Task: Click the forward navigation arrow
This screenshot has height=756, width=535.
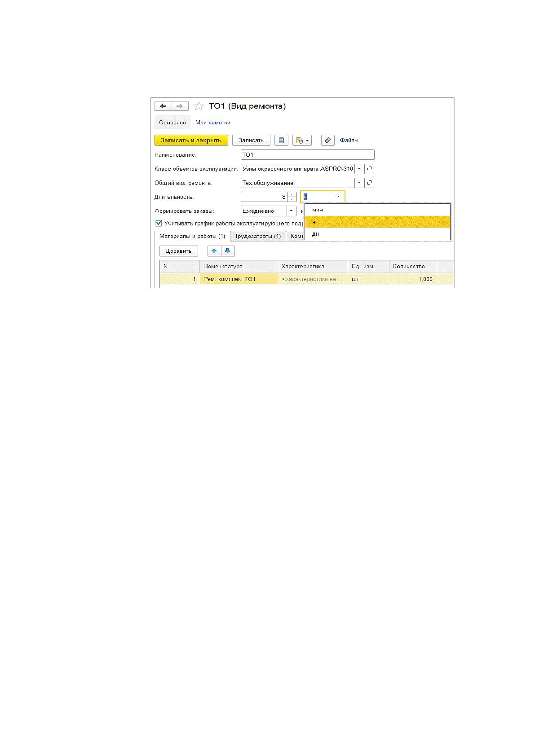Action: pos(180,106)
